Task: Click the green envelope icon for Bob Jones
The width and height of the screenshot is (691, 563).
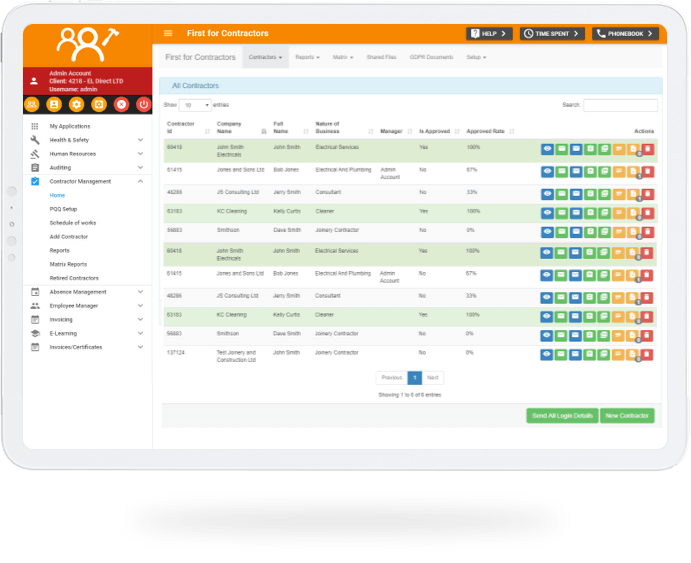Action: (x=562, y=171)
